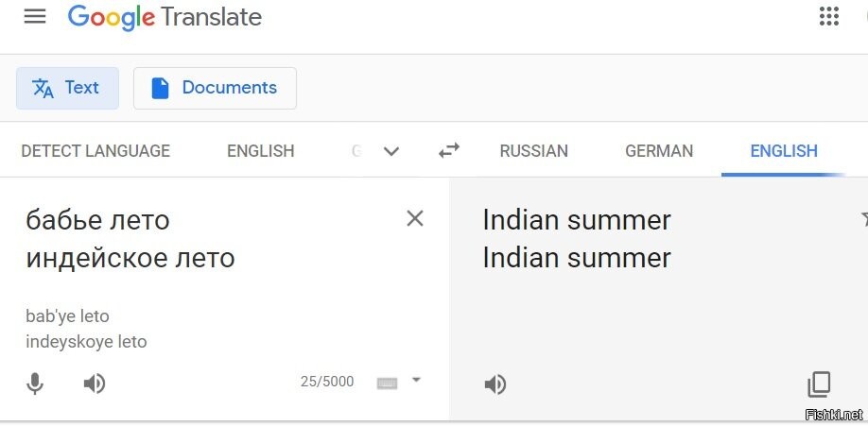Go to Google Translate home logo
This screenshot has height=426, width=868.
[165, 17]
